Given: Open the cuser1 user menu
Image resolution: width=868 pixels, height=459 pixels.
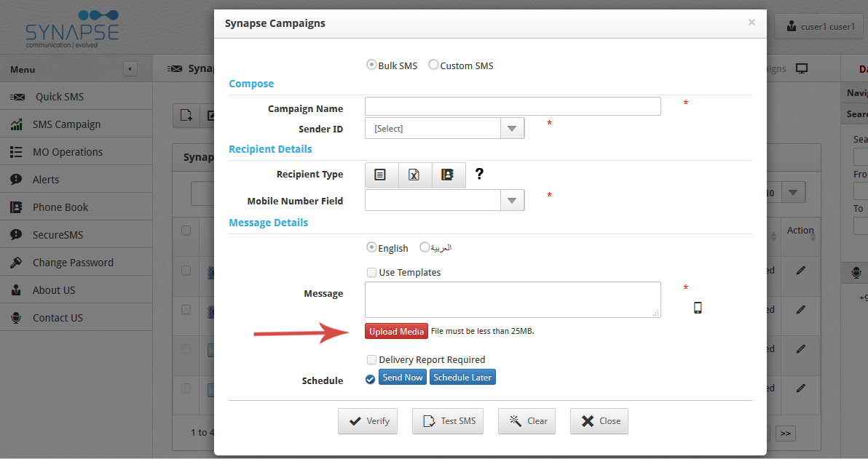Looking at the screenshot, I should pyautogui.click(x=820, y=27).
